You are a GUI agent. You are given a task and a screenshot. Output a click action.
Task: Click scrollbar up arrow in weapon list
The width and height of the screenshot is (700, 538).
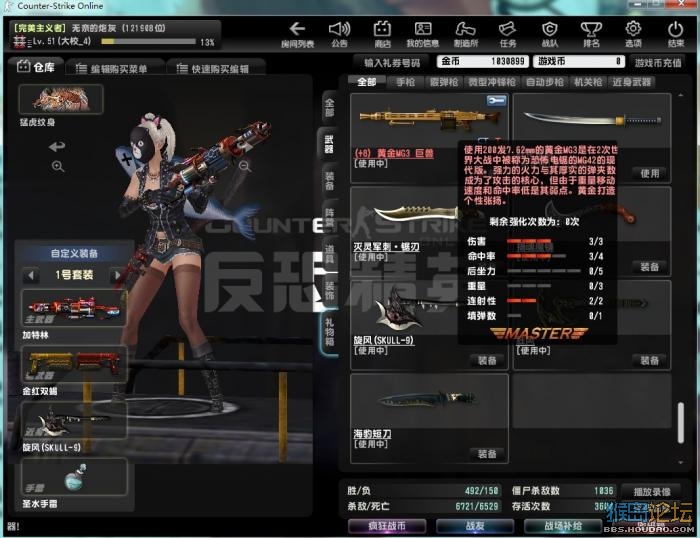click(x=681, y=95)
